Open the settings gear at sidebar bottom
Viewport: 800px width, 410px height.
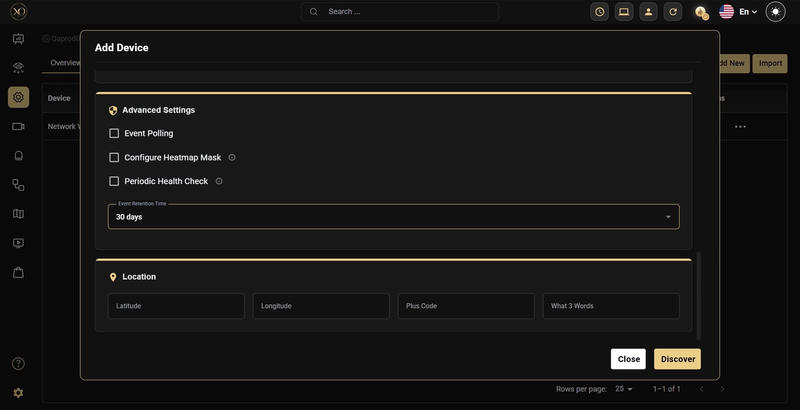click(x=18, y=393)
